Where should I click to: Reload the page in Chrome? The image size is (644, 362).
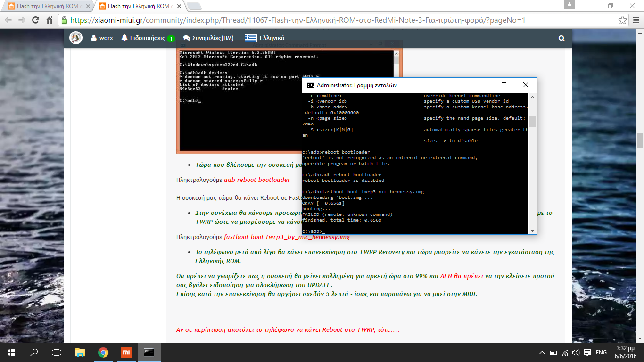tap(35, 20)
